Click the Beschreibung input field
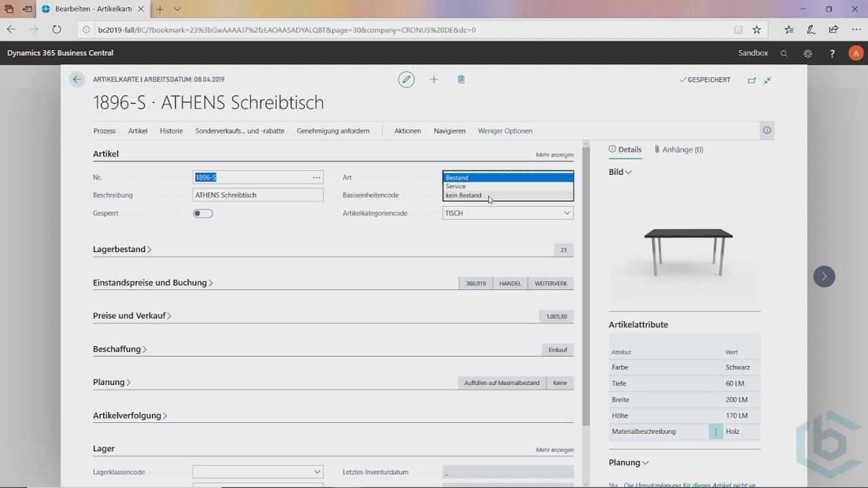 (x=258, y=195)
